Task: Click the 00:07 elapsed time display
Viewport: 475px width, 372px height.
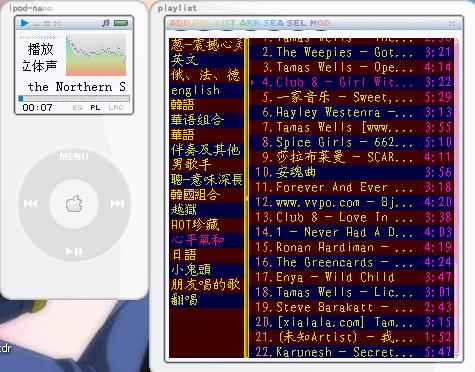Action: click(x=37, y=108)
